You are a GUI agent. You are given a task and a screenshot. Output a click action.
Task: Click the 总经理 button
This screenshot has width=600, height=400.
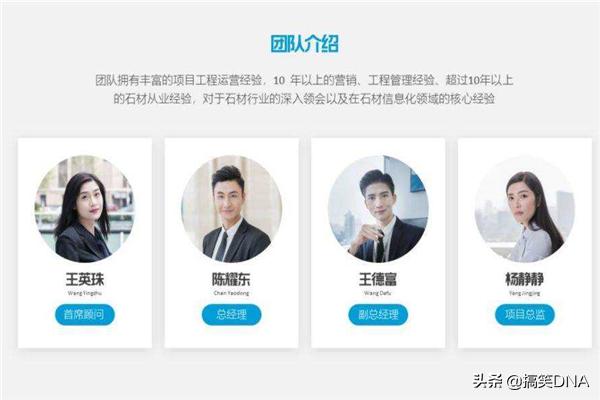tap(232, 315)
